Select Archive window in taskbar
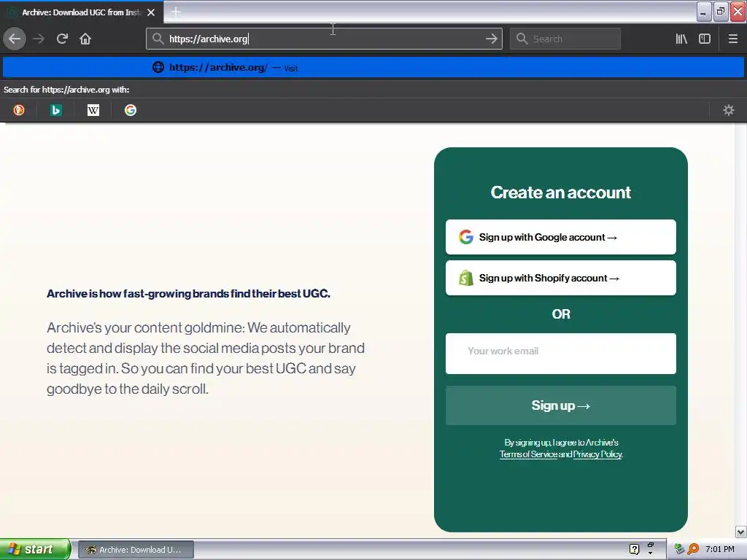Screen dimensions: 747x560 point(136,550)
